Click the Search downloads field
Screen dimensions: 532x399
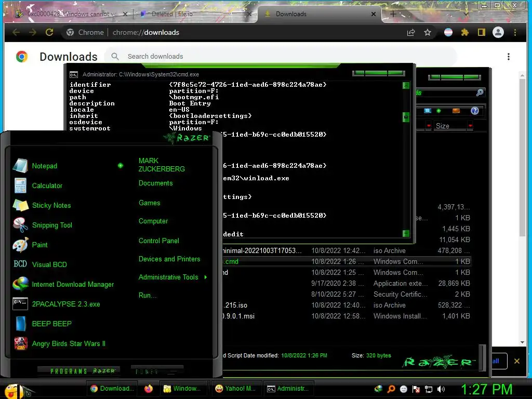click(282, 56)
